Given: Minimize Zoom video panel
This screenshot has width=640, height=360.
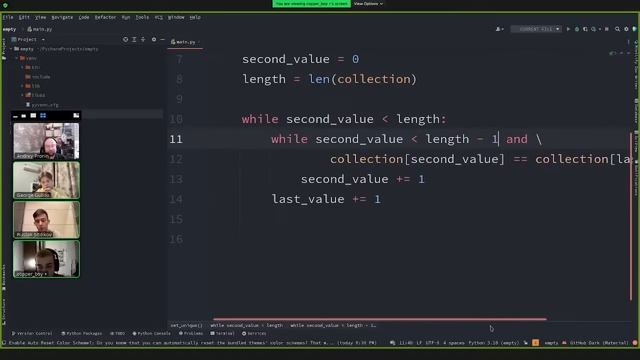Looking at the screenshot, I should [x=16, y=116].
